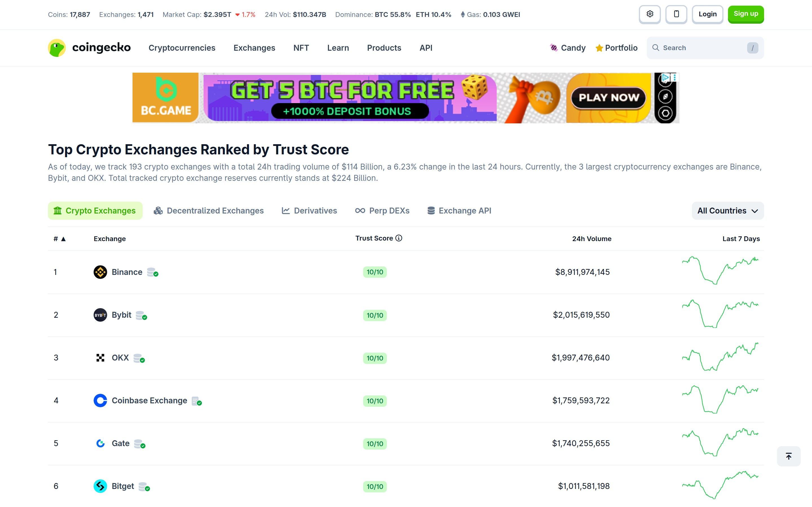
Task: Select the Coinbase Exchange logo
Action: [100, 400]
